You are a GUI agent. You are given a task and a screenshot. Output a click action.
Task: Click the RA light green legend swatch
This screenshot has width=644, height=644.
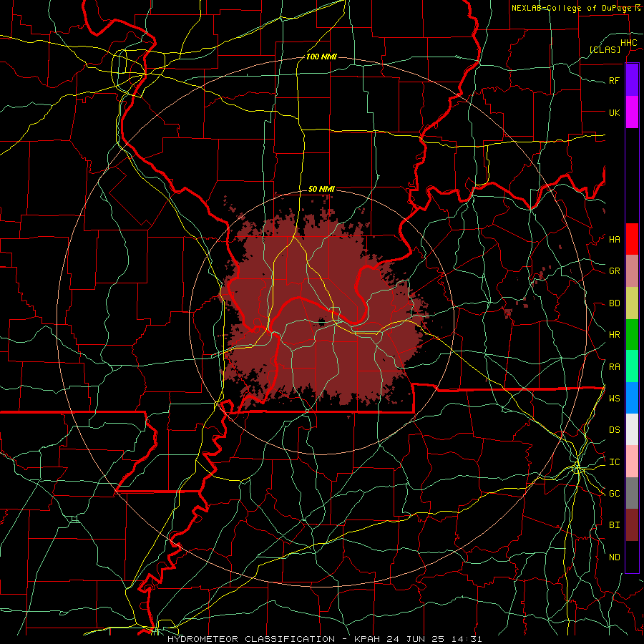point(632,366)
